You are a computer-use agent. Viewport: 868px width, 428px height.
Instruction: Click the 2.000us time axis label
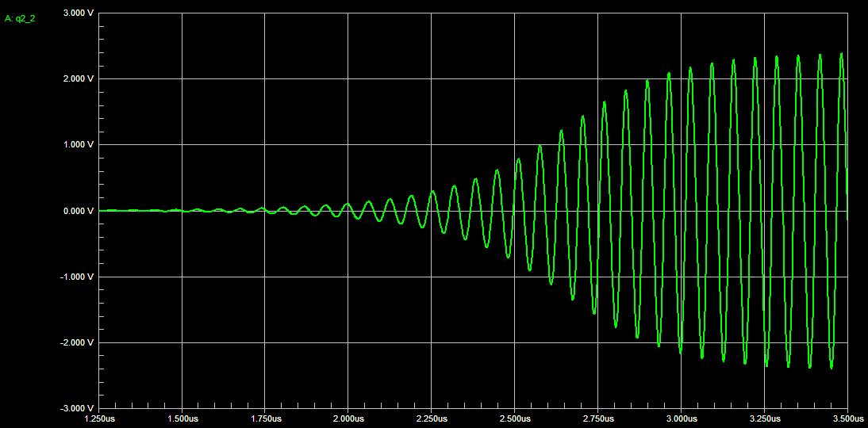348,418
